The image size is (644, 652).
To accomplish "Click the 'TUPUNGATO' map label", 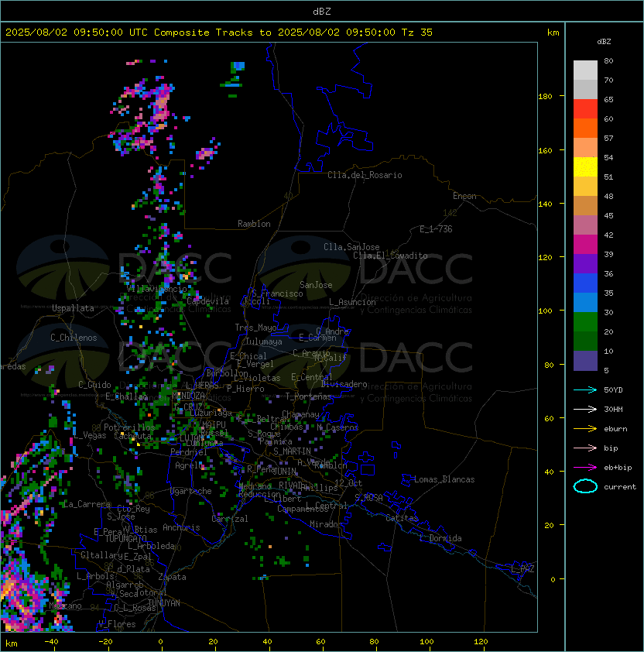I will click(125, 539).
